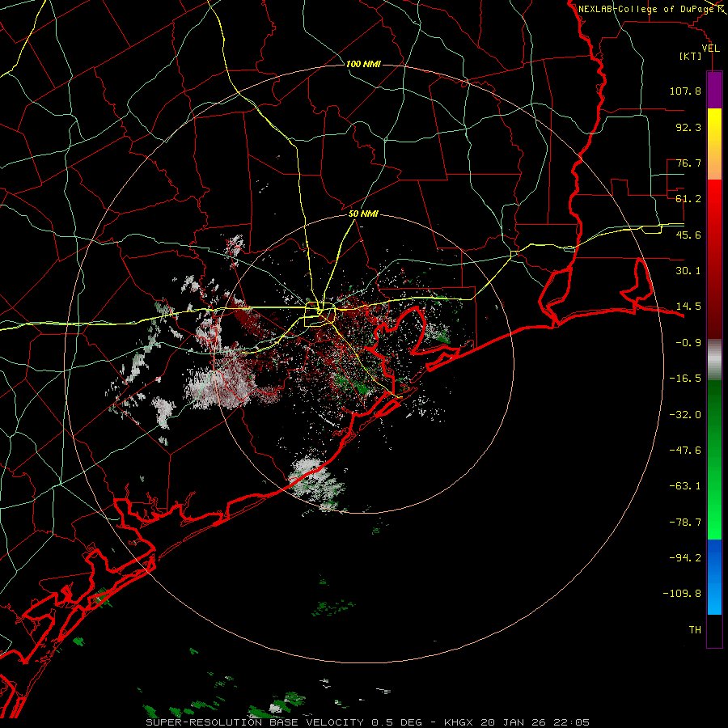Click the 50 NMI range ring label
Image resolution: width=728 pixels, height=728 pixels.
[x=363, y=214]
